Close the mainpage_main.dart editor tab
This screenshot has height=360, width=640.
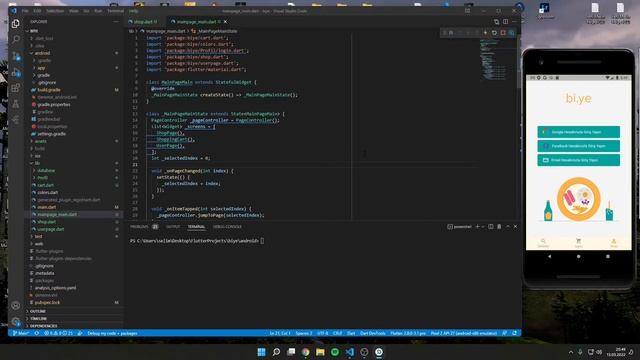(x=225, y=22)
